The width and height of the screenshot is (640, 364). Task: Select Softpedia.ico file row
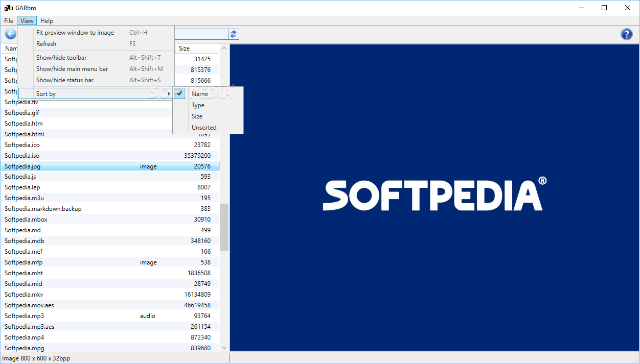coord(110,145)
